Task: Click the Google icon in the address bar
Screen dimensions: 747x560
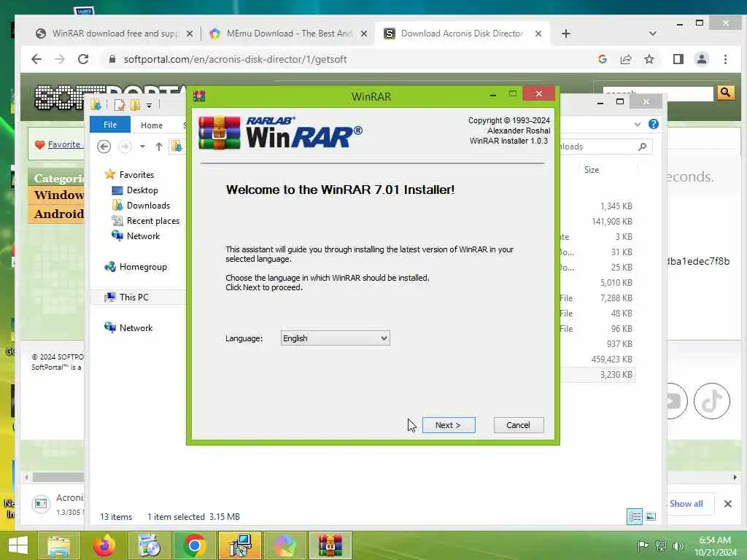Action: pos(602,59)
